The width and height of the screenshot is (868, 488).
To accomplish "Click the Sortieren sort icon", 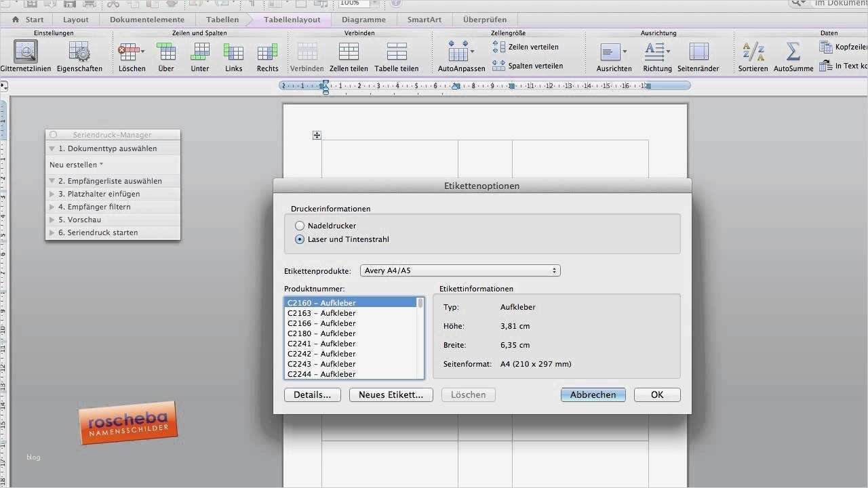I will click(x=753, y=52).
